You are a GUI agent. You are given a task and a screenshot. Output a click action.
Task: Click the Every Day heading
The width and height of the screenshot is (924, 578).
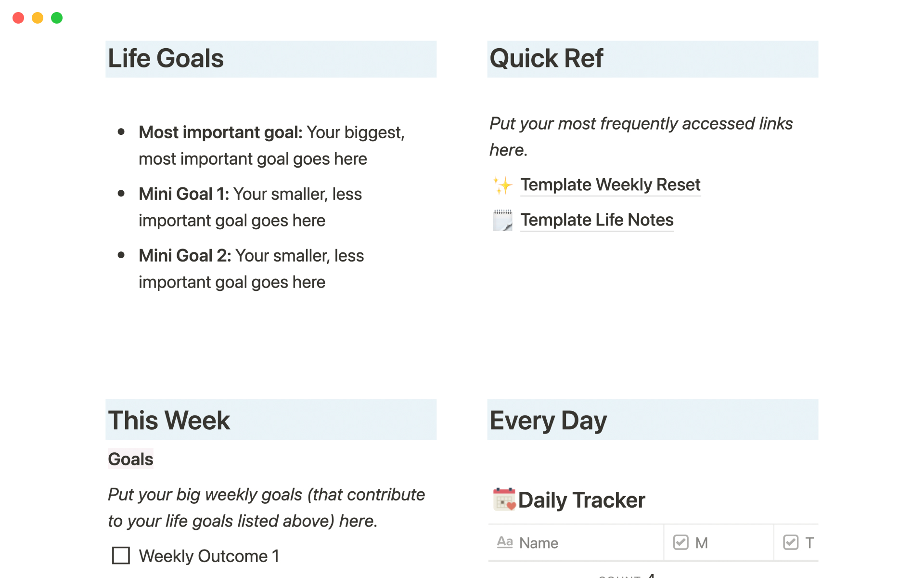pos(548,420)
